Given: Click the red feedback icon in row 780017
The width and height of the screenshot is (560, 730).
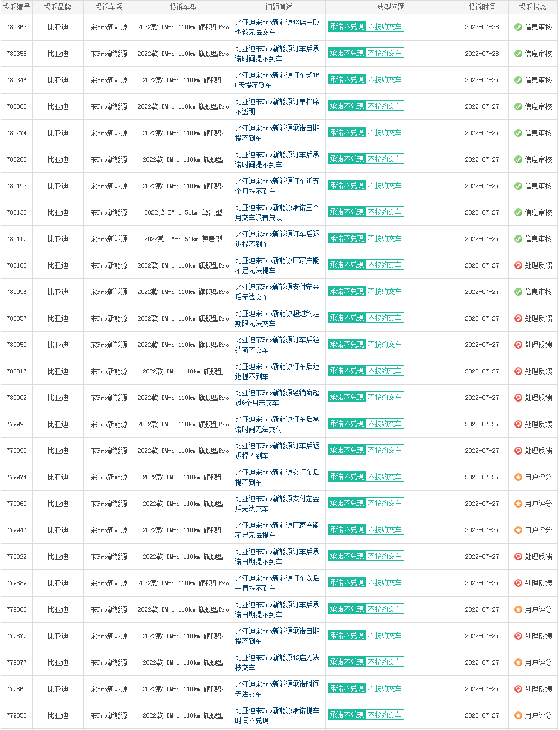Looking at the screenshot, I should tap(518, 371).
